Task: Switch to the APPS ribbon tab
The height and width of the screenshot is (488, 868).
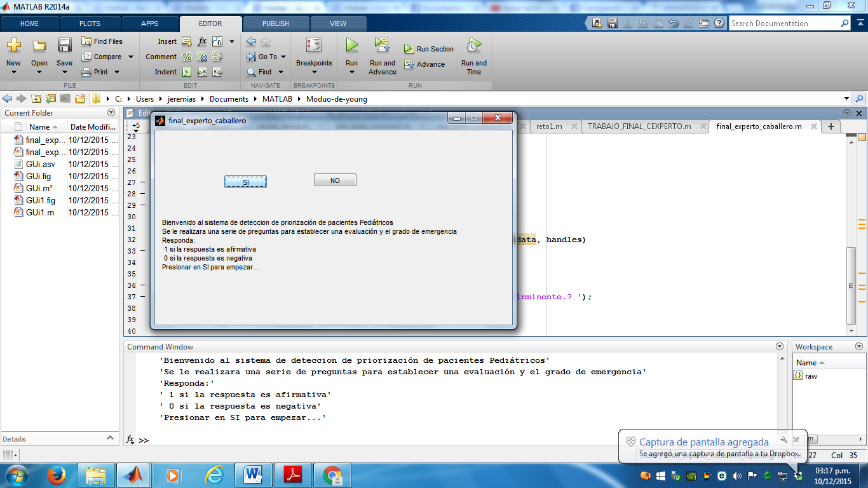Action: 150,24
